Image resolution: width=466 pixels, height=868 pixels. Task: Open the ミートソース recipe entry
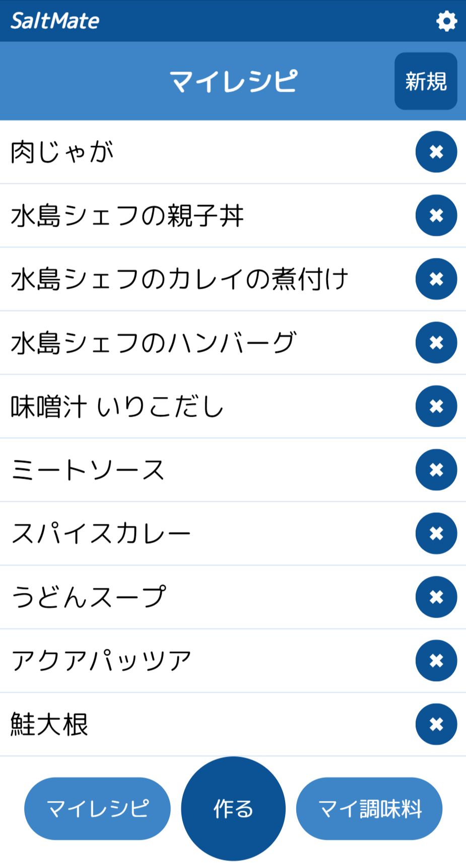(88, 470)
